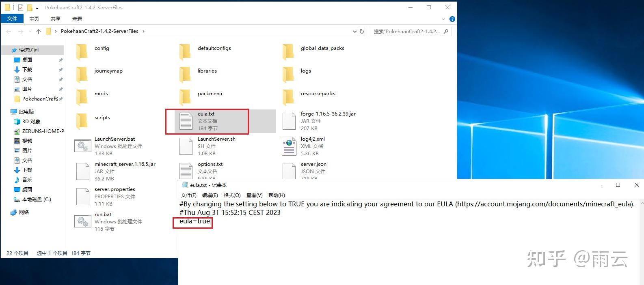Open Notepad 文件(F) menu
The height and width of the screenshot is (285, 644).
click(x=189, y=195)
